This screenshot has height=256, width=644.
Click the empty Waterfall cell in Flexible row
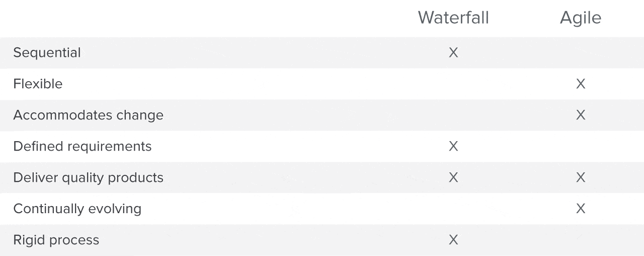[x=453, y=84]
